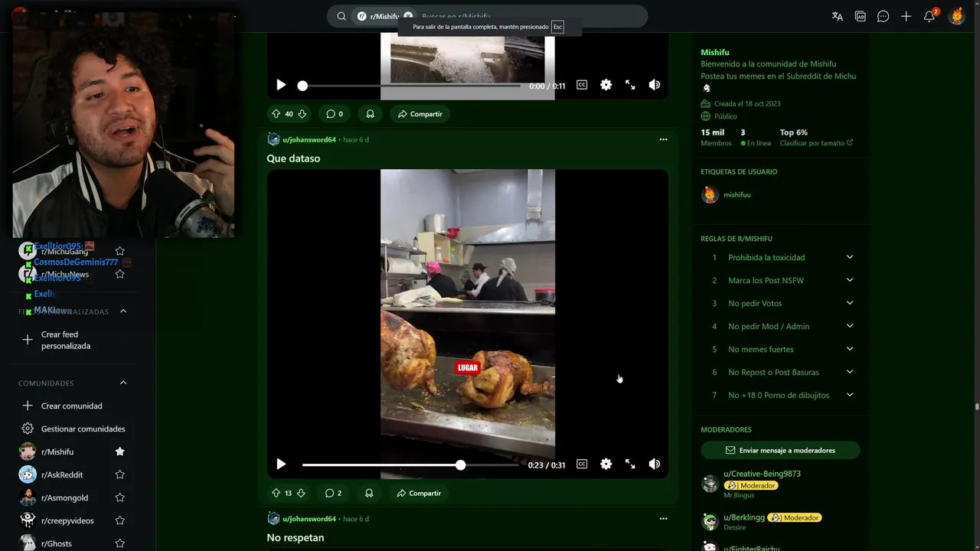
Task: Expand rule 4 No pedir Mod / Admin
Action: [849, 326]
